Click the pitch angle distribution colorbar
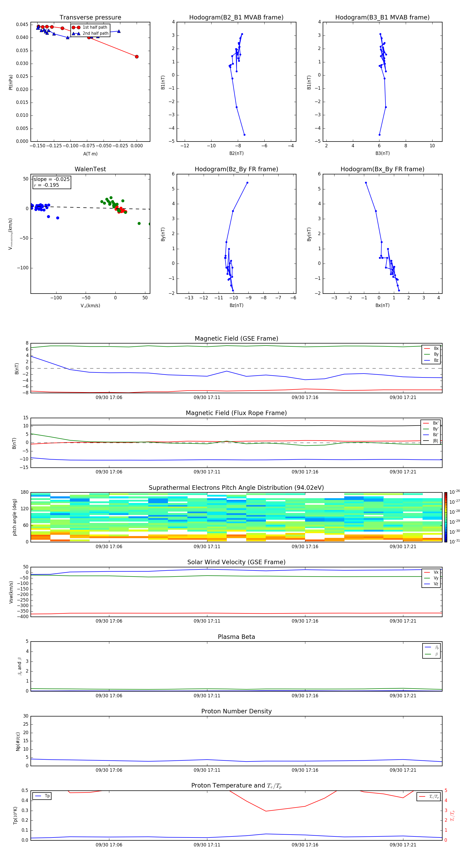This screenshot has width=473, height=868. click(x=445, y=517)
